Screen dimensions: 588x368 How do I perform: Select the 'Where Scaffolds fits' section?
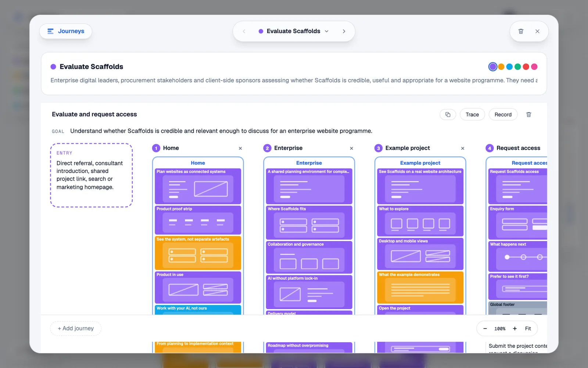click(309, 223)
